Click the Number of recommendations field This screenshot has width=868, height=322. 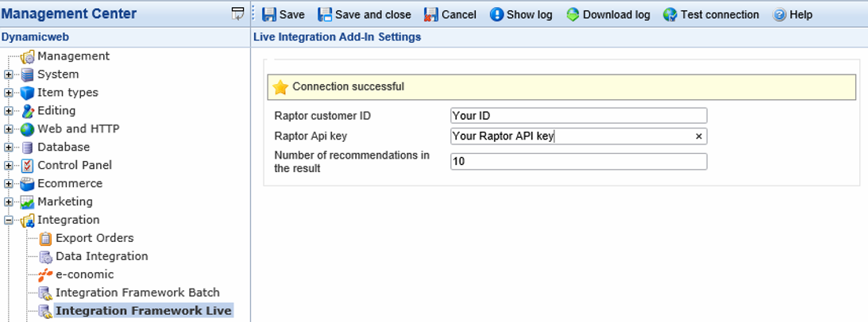point(577,161)
